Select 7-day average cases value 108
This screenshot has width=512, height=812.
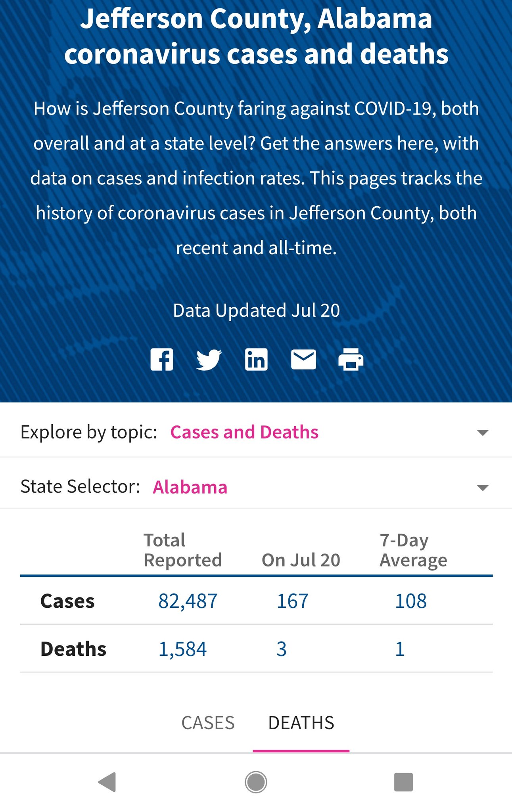click(411, 601)
